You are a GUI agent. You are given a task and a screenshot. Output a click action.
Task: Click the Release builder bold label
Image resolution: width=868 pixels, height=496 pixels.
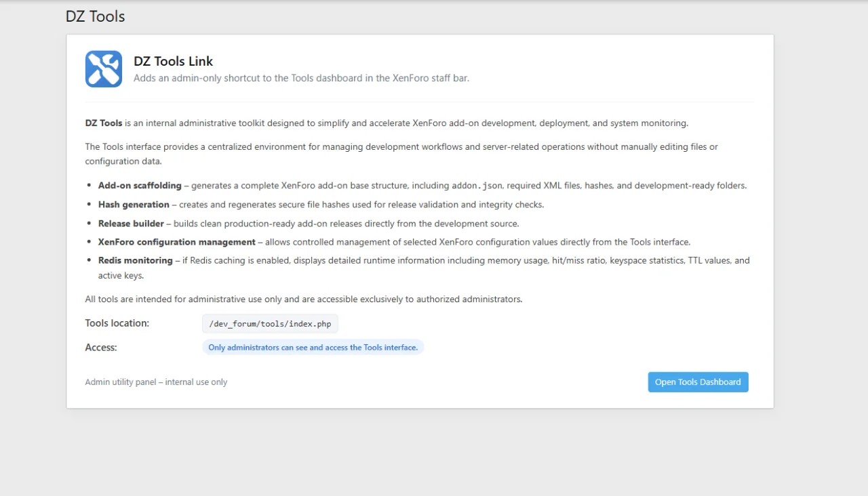pyautogui.click(x=131, y=224)
